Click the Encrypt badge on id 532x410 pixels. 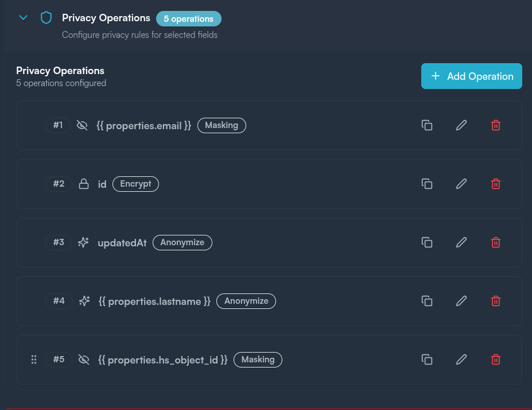(135, 184)
